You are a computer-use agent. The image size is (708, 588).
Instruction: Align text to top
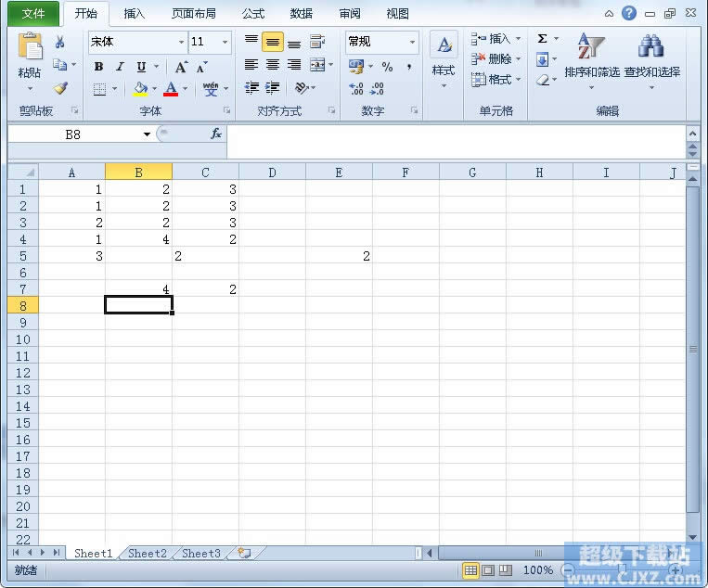point(251,42)
